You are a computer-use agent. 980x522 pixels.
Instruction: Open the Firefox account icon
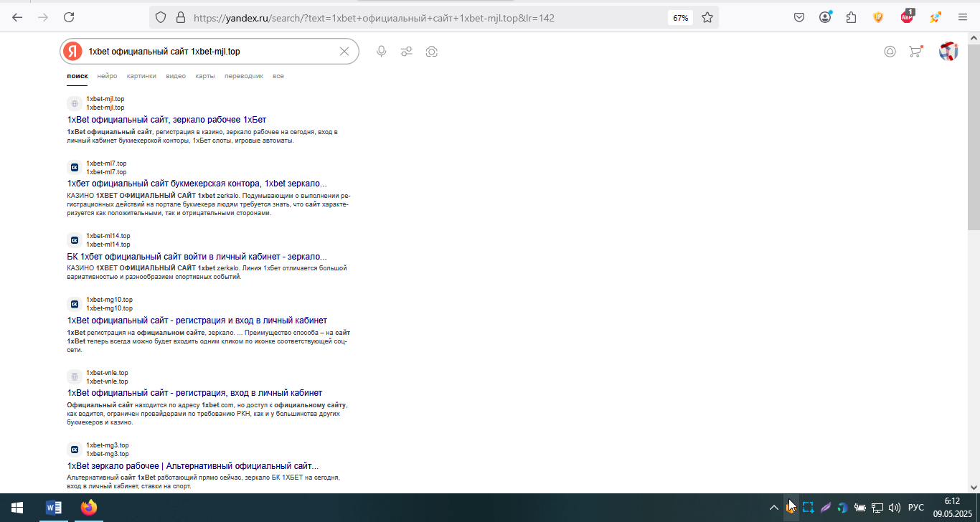click(x=826, y=17)
